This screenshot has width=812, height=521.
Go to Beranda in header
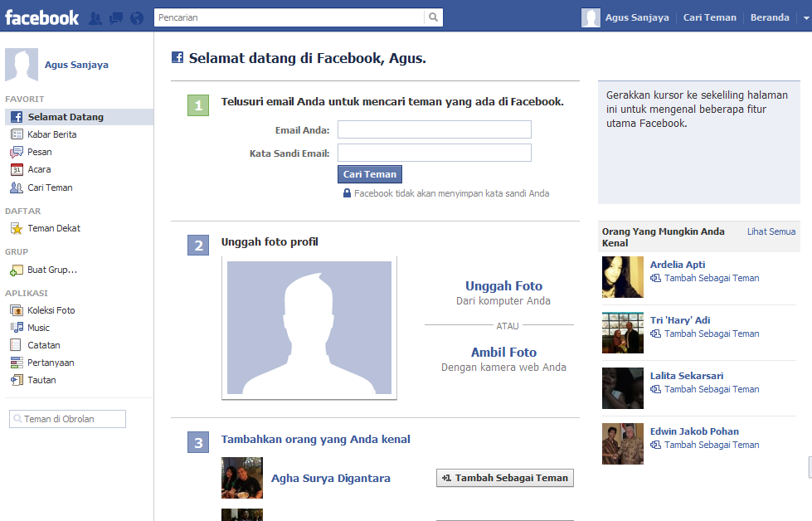click(770, 17)
